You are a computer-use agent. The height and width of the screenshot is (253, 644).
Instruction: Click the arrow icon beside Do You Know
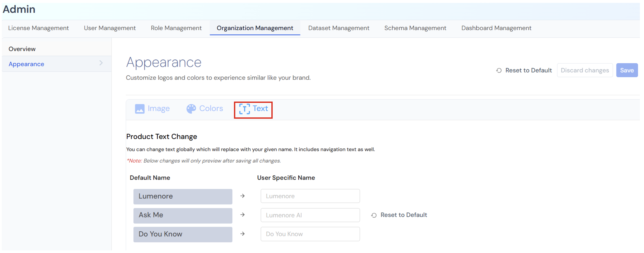click(243, 234)
